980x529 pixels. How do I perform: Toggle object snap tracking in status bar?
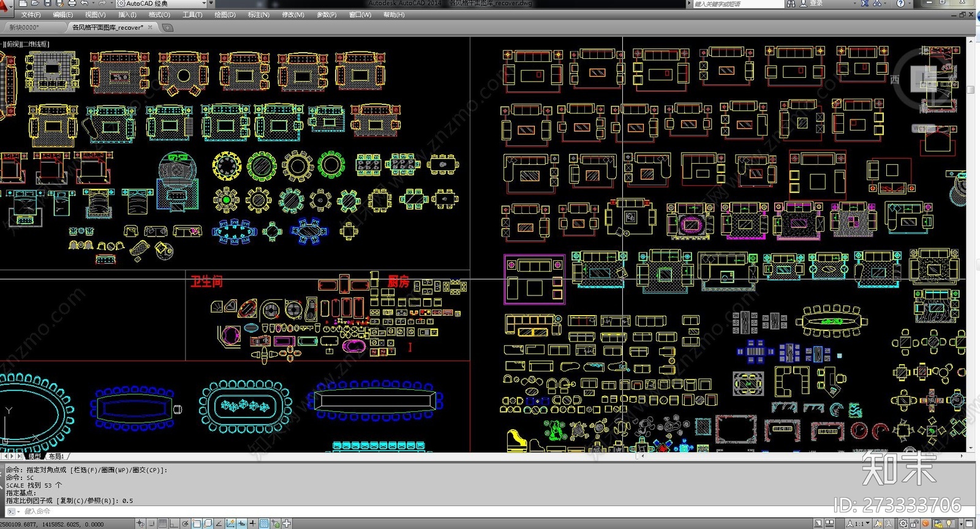tap(219, 523)
